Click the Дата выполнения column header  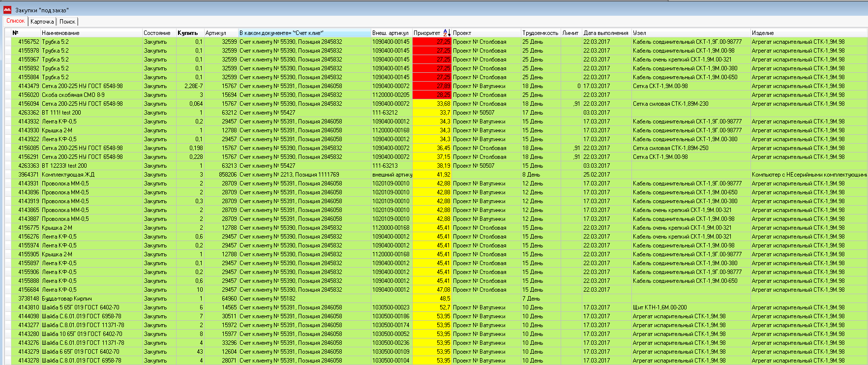[606, 33]
